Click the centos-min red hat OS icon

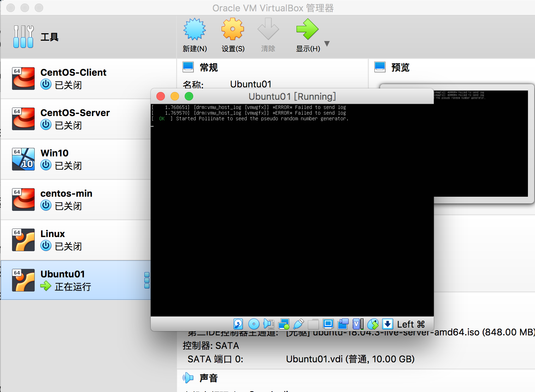23,200
